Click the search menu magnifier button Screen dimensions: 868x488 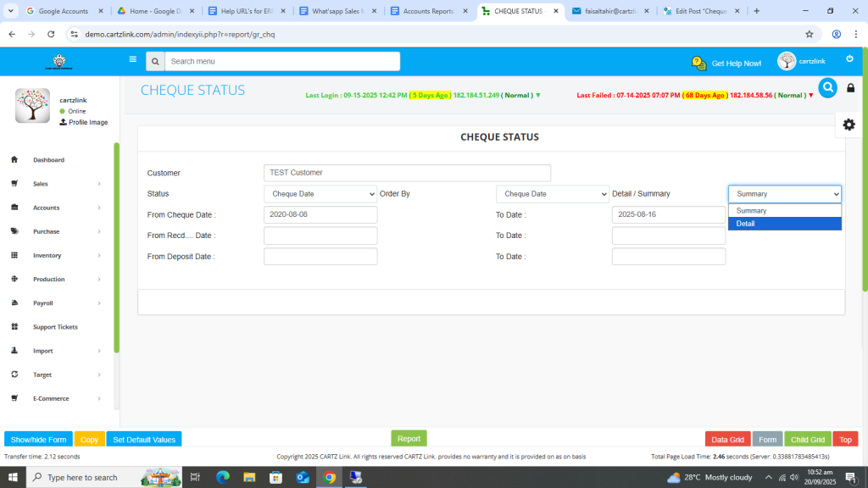tap(154, 62)
